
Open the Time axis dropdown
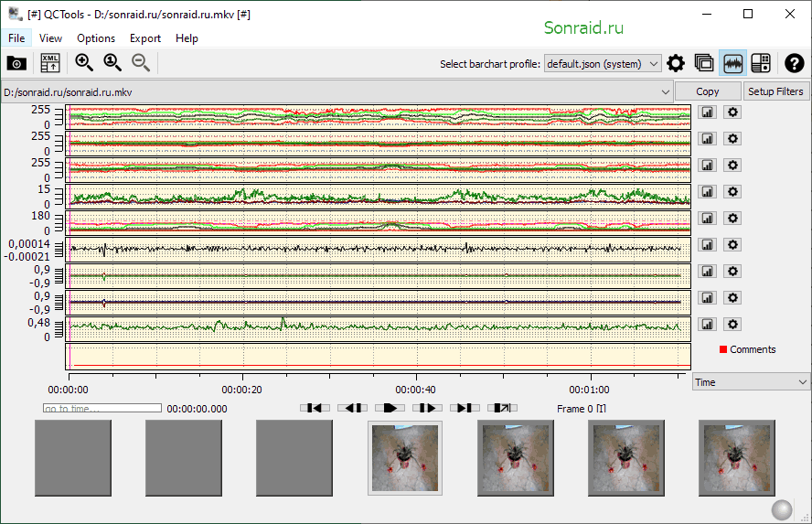(x=751, y=382)
